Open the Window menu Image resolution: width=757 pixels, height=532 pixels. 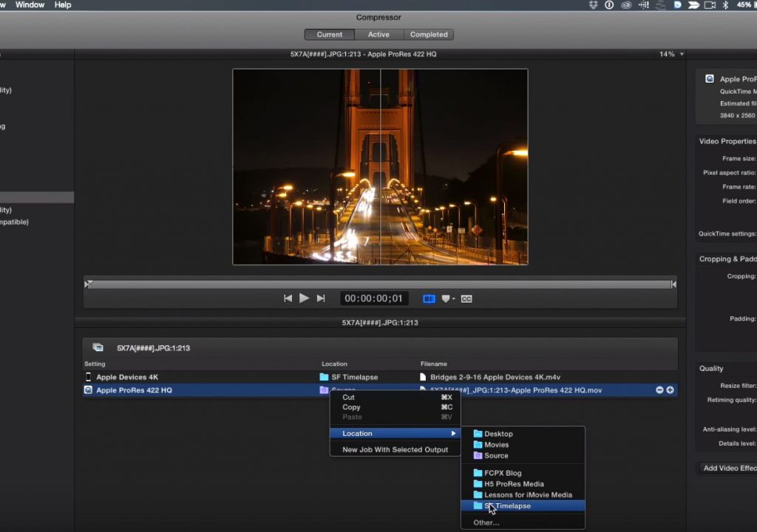[30, 5]
